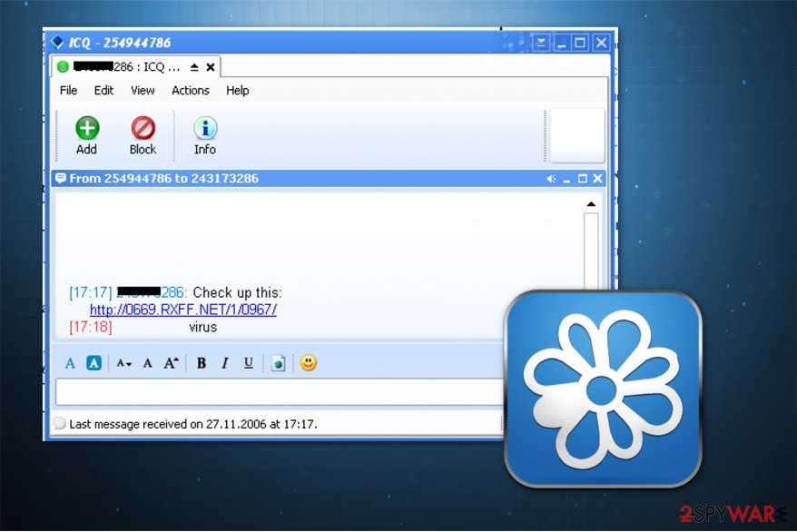The height and width of the screenshot is (532, 797).
Task: Click 'Last message received on 27.11.2006' status
Action: [193, 424]
